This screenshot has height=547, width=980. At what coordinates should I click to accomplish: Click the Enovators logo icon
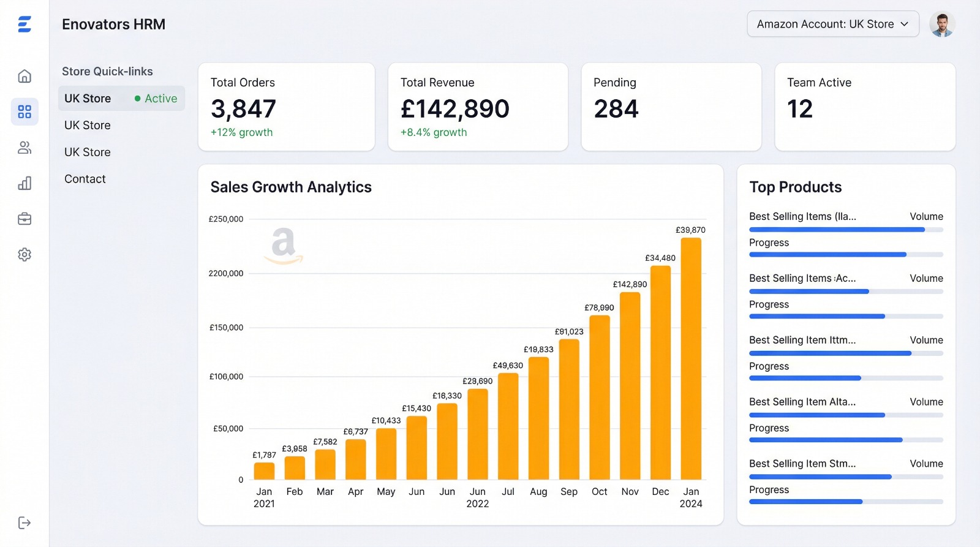pos(24,25)
